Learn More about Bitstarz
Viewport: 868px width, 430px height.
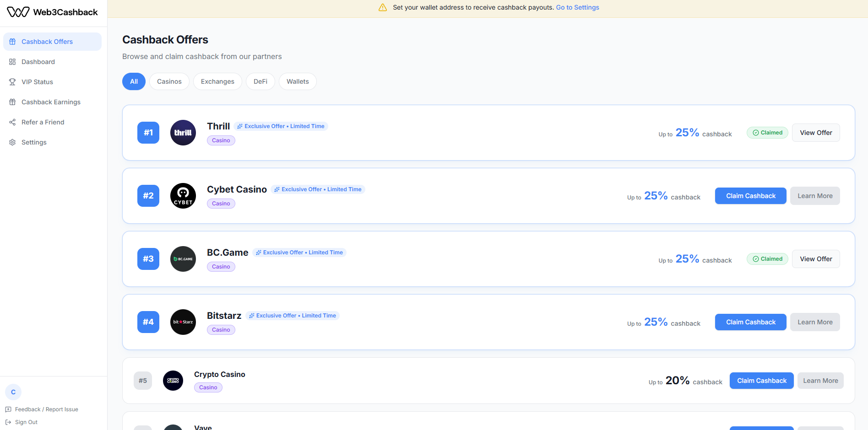tap(815, 322)
